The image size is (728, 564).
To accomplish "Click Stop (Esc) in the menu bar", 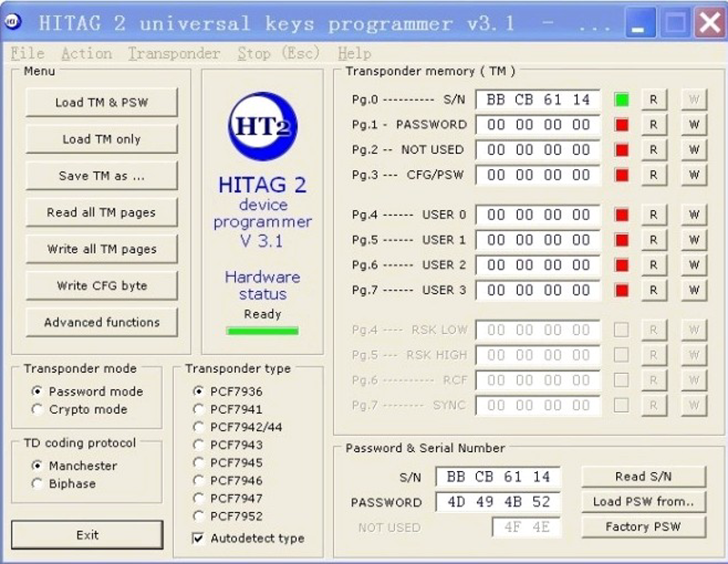I will coord(278,54).
